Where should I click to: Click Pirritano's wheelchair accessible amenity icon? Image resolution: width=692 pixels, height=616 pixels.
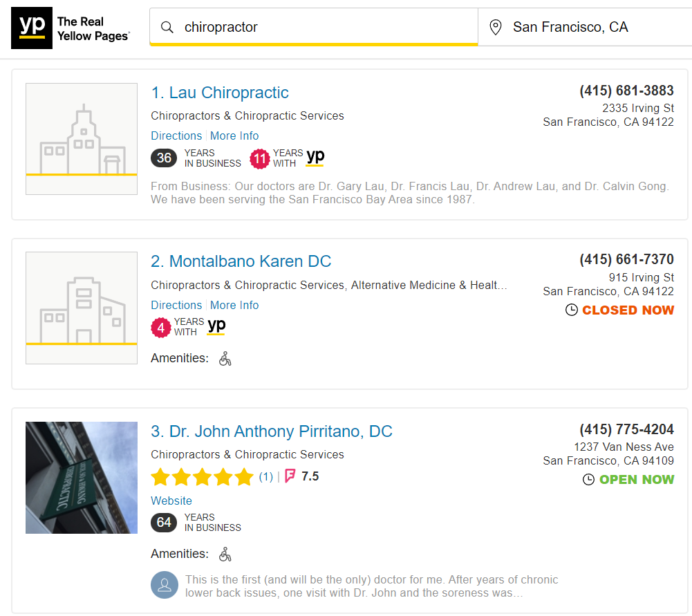[x=225, y=554]
